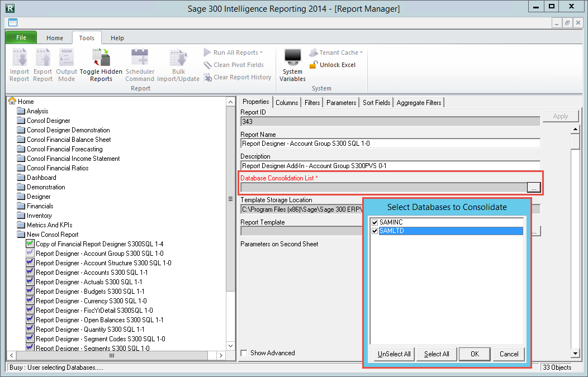Select Report Designer - Quantity report
Screen dimensions: 588x377
86,330
